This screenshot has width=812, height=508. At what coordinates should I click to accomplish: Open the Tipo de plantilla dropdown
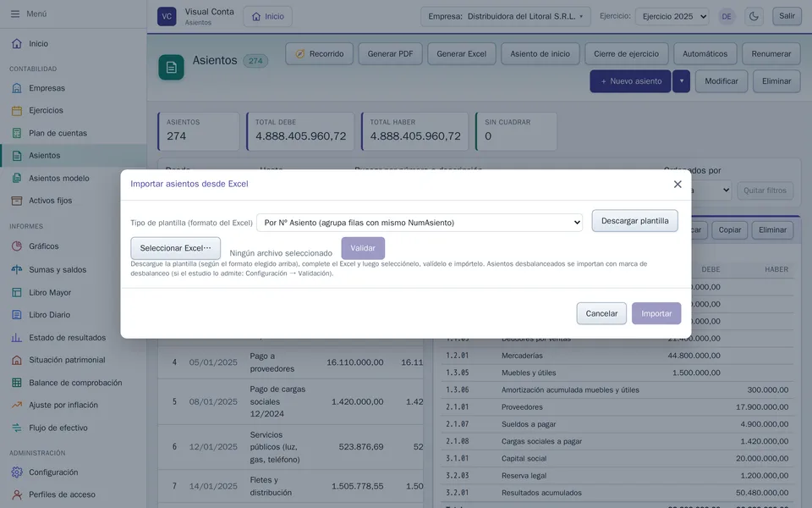coord(420,223)
